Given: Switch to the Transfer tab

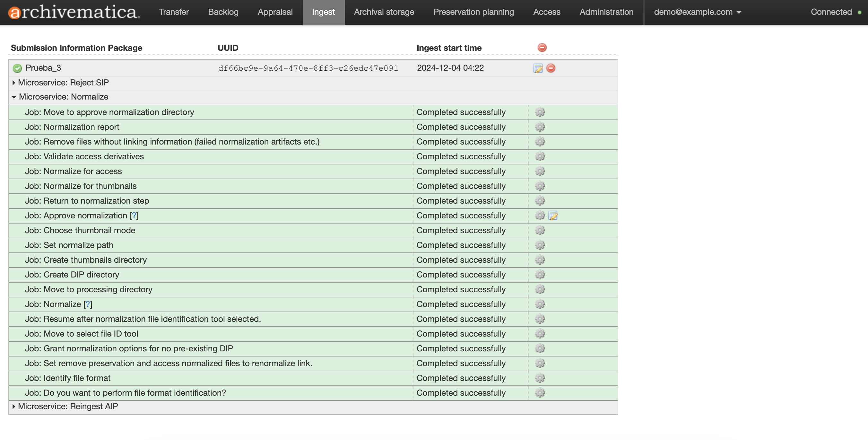Looking at the screenshot, I should (x=174, y=12).
